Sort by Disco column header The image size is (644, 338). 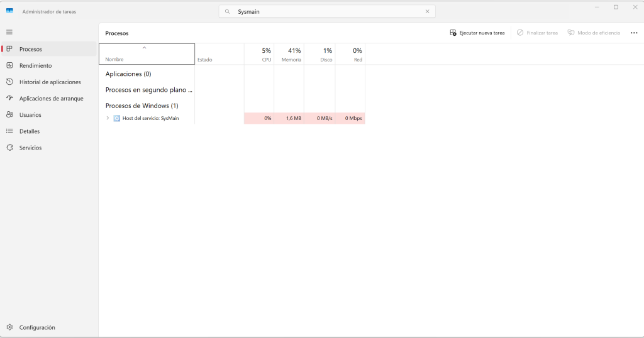[319, 54]
